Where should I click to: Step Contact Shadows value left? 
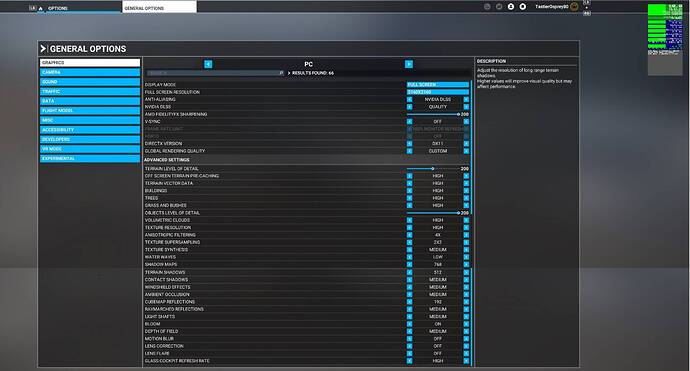coord(410,280)
